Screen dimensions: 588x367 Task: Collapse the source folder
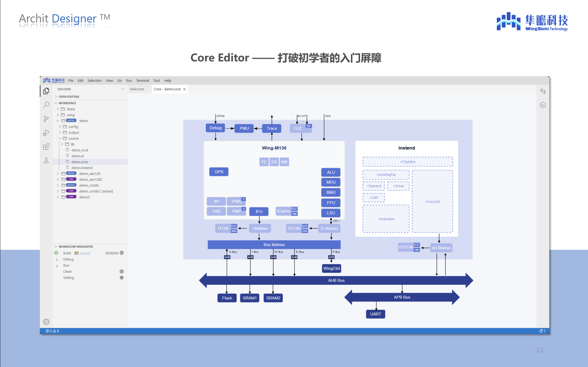(60, 139)
